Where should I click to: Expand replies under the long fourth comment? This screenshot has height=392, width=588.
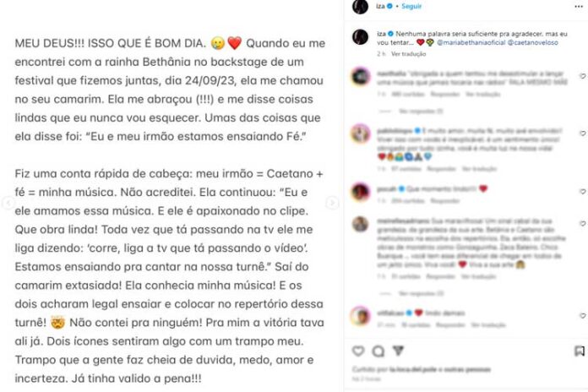coord(421,293)
